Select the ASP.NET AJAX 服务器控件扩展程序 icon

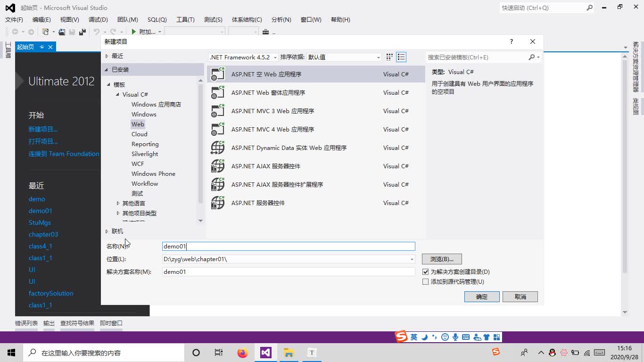tap(218, 184)
